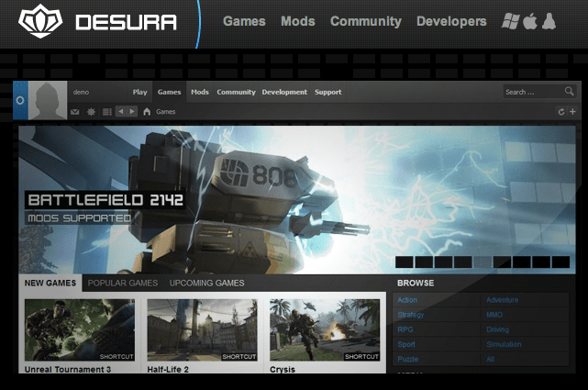Browse the Simulation genre

pos(504,344)
